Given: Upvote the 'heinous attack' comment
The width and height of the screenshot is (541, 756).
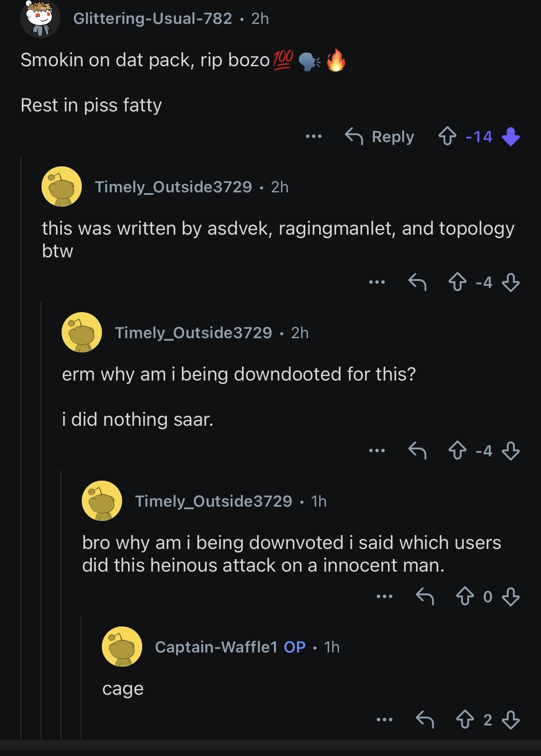Looking at the screenshot, I should pyautogui.click(x=465, y=596).
